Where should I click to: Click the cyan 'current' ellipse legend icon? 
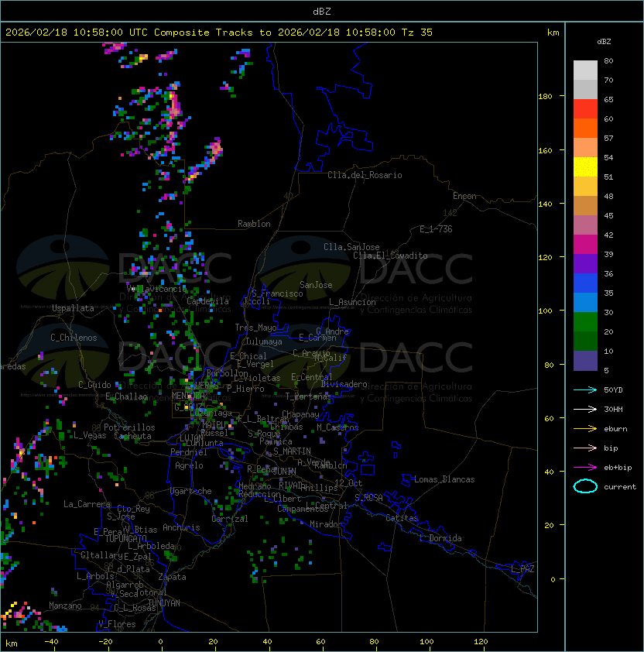(585, 486)
